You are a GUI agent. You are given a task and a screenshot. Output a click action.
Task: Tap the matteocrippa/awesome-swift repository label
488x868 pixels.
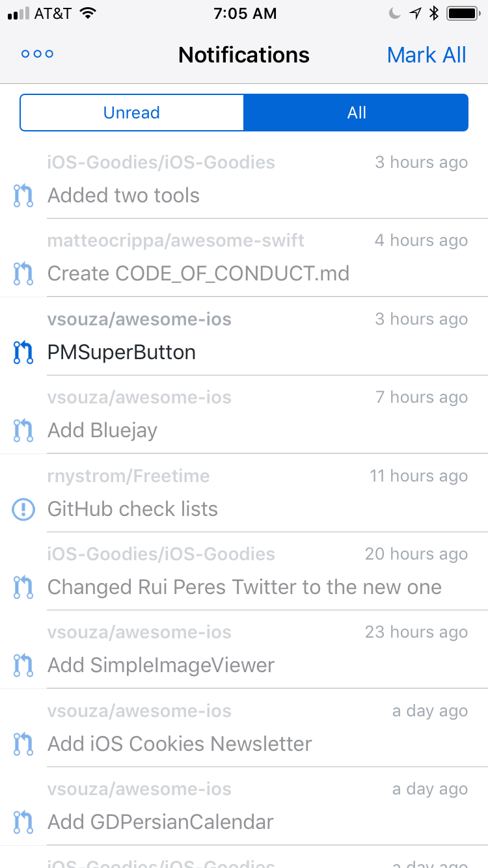(176, 241)
